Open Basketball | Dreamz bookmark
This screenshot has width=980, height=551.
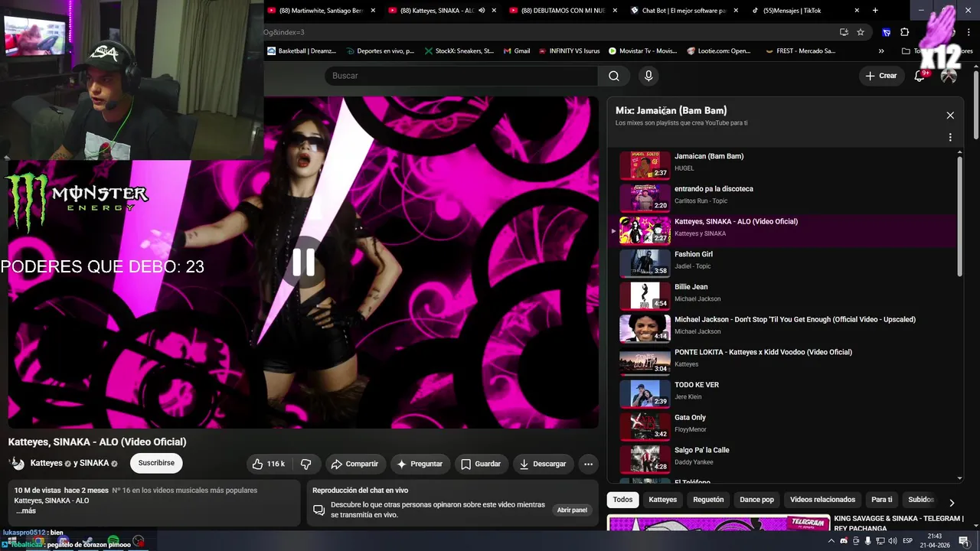[302, 51]
